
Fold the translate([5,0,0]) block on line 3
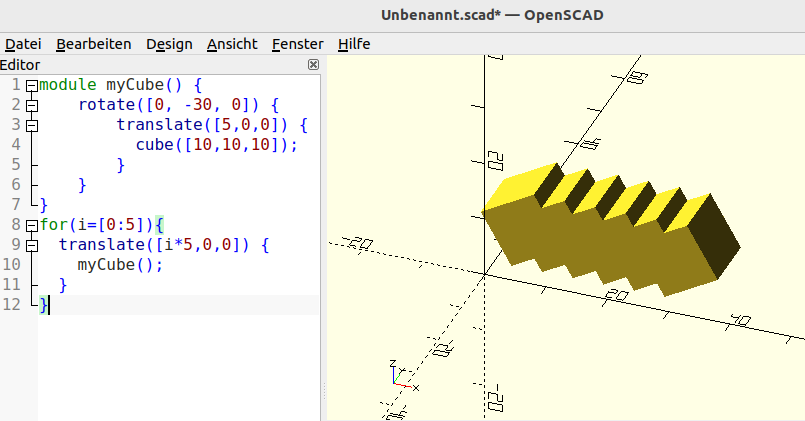tap(31, 125)
